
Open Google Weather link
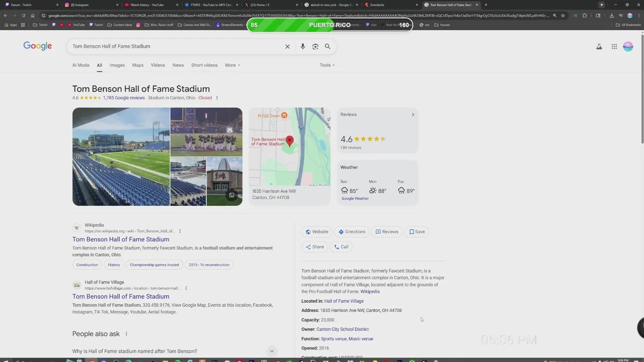(355, 199)
